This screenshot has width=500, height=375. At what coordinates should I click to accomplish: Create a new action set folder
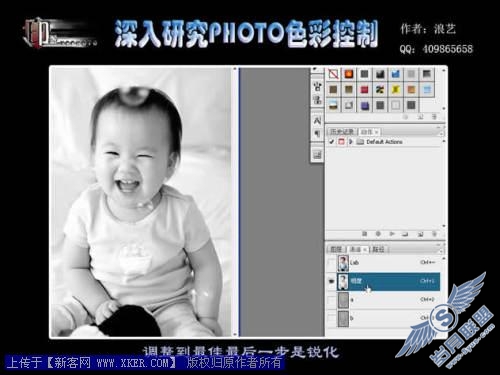click(405, 234)
